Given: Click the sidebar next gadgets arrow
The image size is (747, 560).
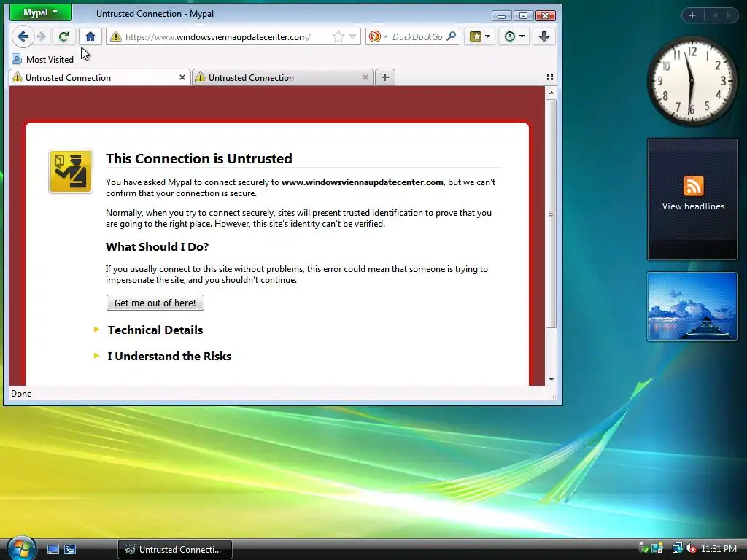Looking at the screenshot, I should (x=729, y=15).
